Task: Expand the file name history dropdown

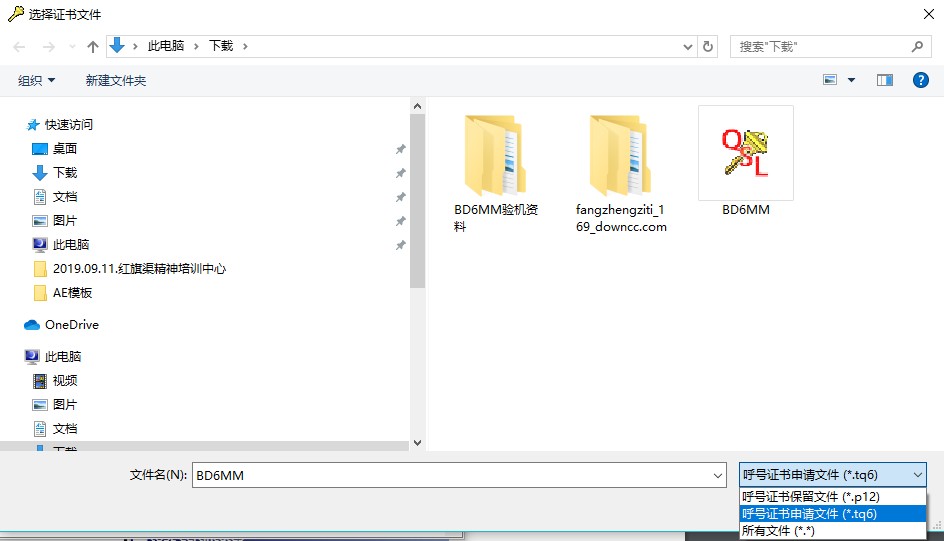Action: (716, 476)
